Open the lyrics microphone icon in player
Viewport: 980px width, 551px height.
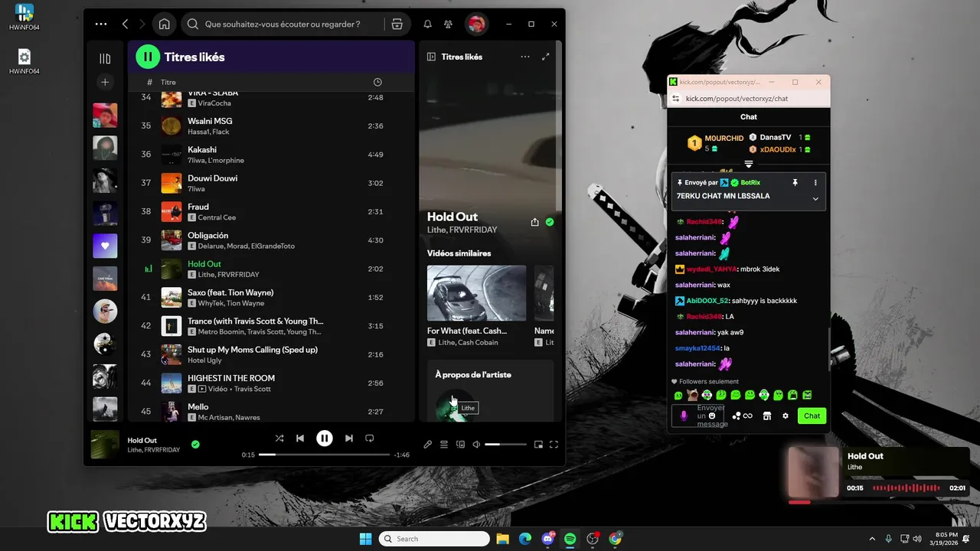click(x=428, y=444)
